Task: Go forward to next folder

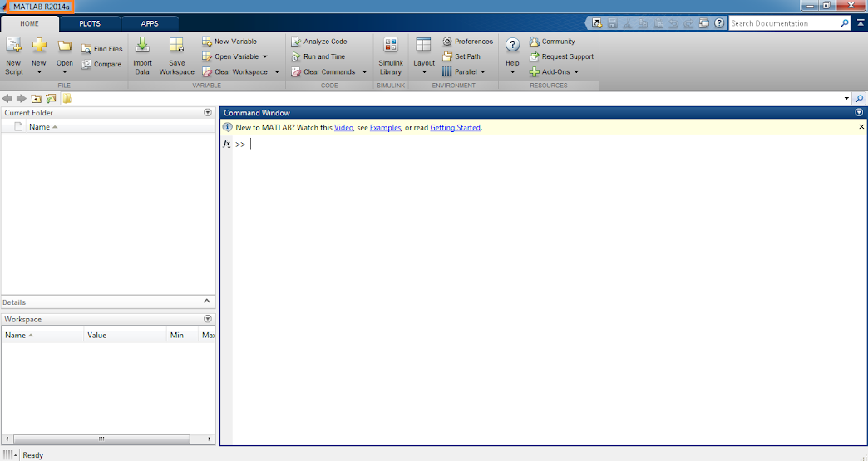Action: pos(21,98)
